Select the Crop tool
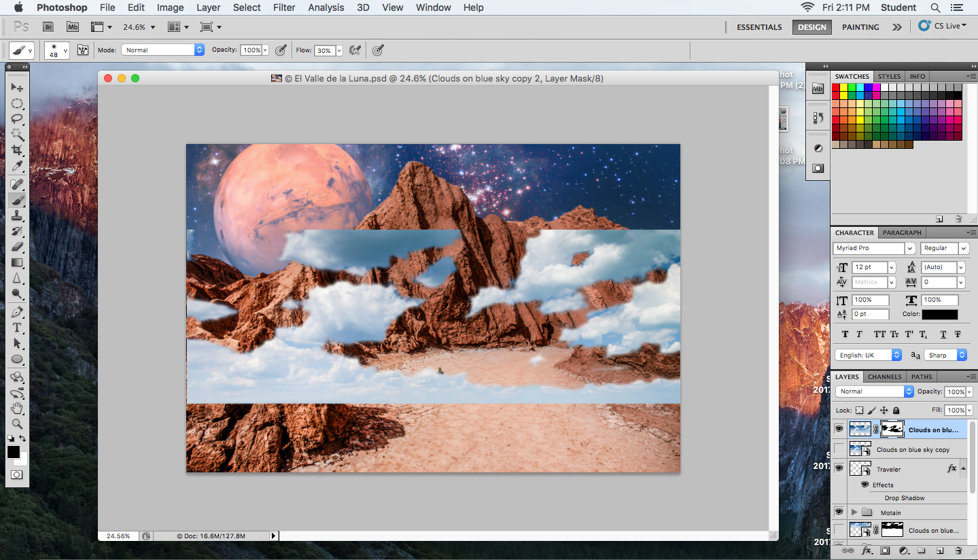The image size is (978, 560). pyautogui.click(x=17, y=150)
